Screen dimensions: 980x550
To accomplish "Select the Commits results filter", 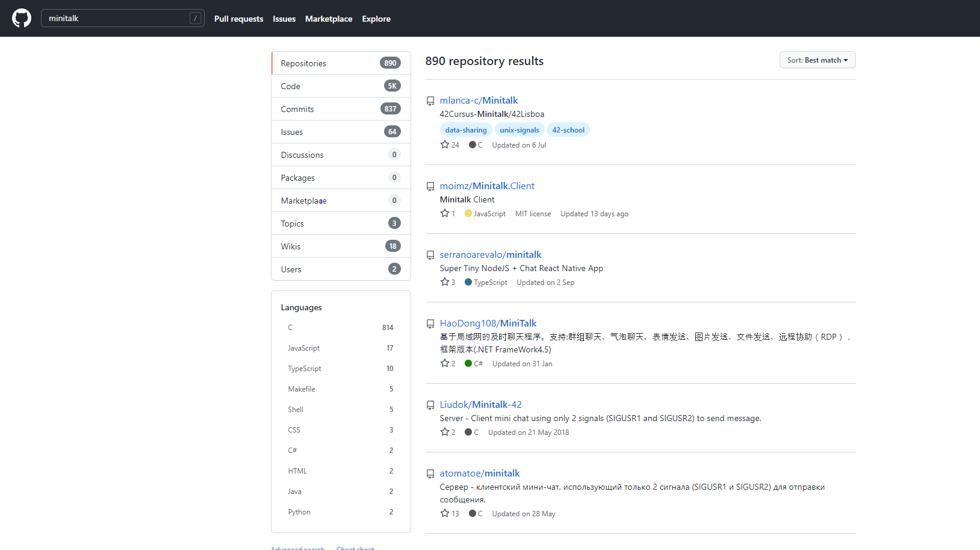I will [x=341, y=109].
